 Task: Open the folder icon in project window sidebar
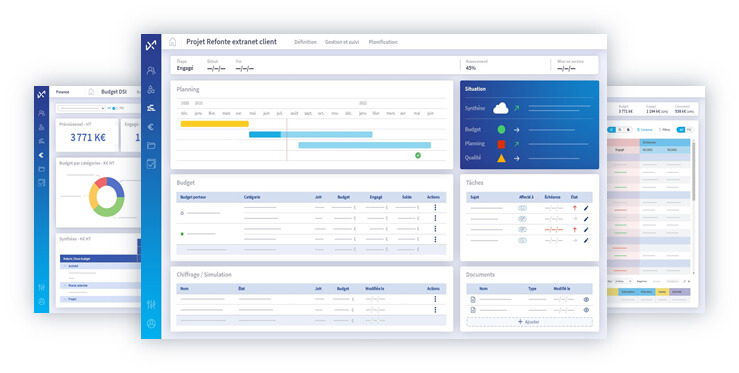point(151,146)
